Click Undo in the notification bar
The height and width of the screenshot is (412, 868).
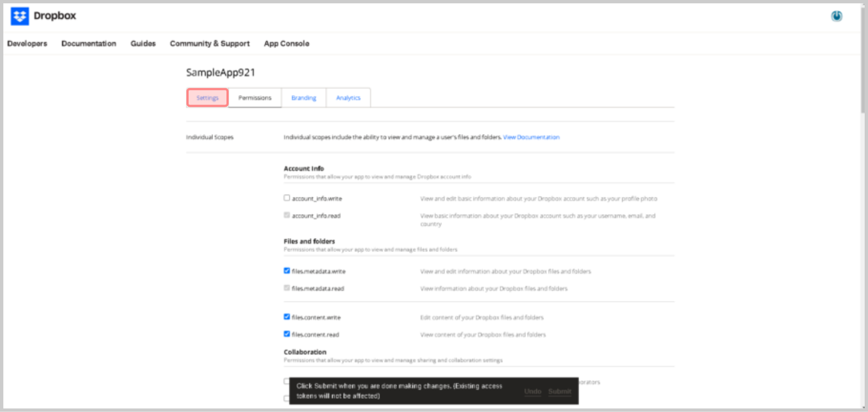[x=532, y=391]
